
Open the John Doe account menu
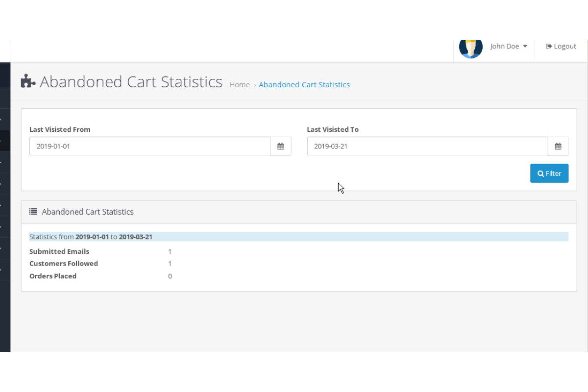[x=505, y=46]
